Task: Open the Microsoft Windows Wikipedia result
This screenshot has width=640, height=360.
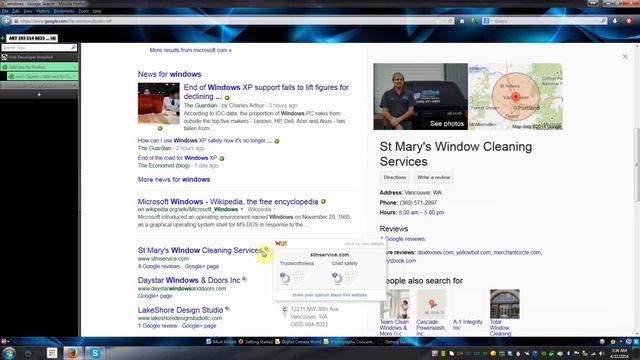Action: point(228,202)
